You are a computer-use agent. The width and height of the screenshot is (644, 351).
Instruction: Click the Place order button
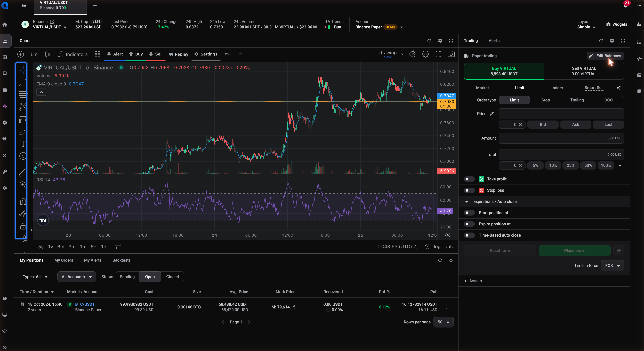(575, 251)
